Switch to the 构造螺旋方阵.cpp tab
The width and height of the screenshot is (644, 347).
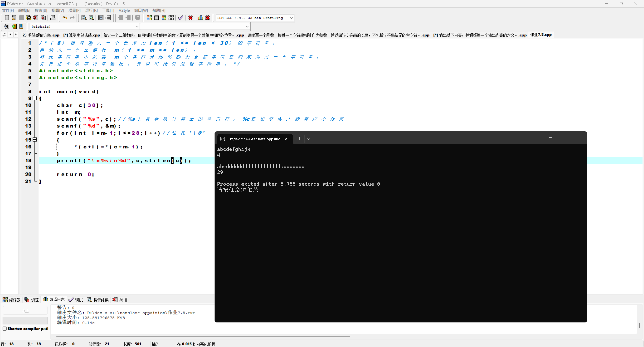click(41, 35)
